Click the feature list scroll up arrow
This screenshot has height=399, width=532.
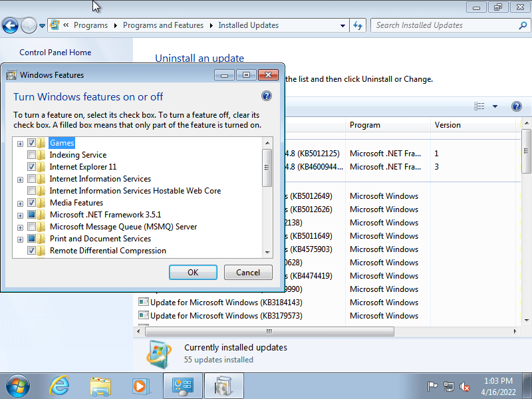[x=267, y=143]
